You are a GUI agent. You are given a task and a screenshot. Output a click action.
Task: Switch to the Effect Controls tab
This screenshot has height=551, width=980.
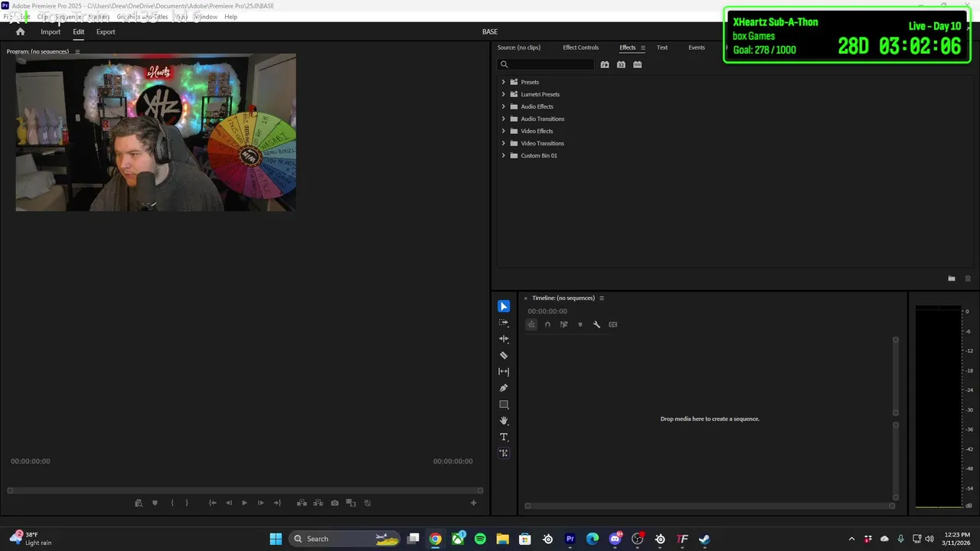pos(581,47)
